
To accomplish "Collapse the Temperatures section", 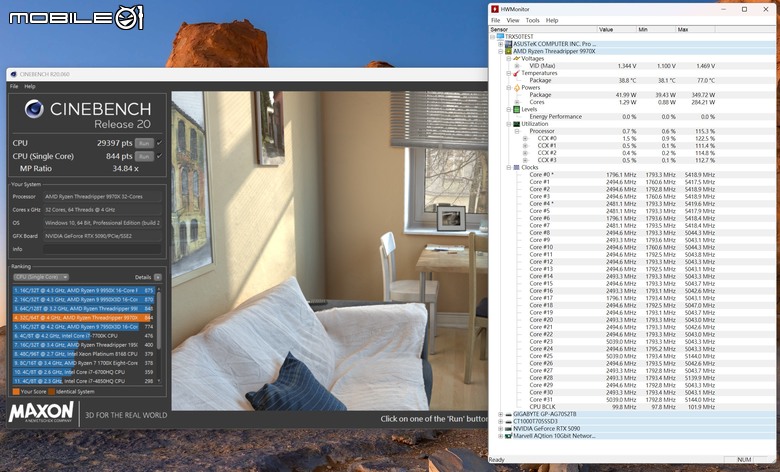I will 508,73.
